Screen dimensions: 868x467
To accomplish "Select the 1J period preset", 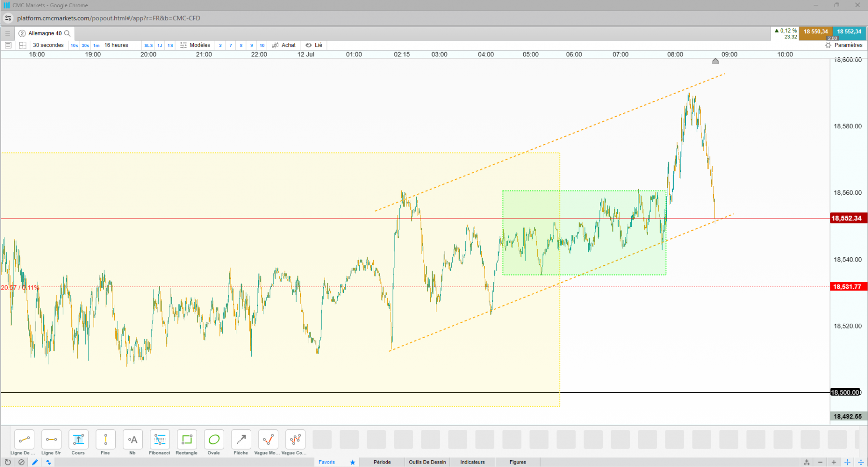I will pyautogui.click(x=160, y=45).
